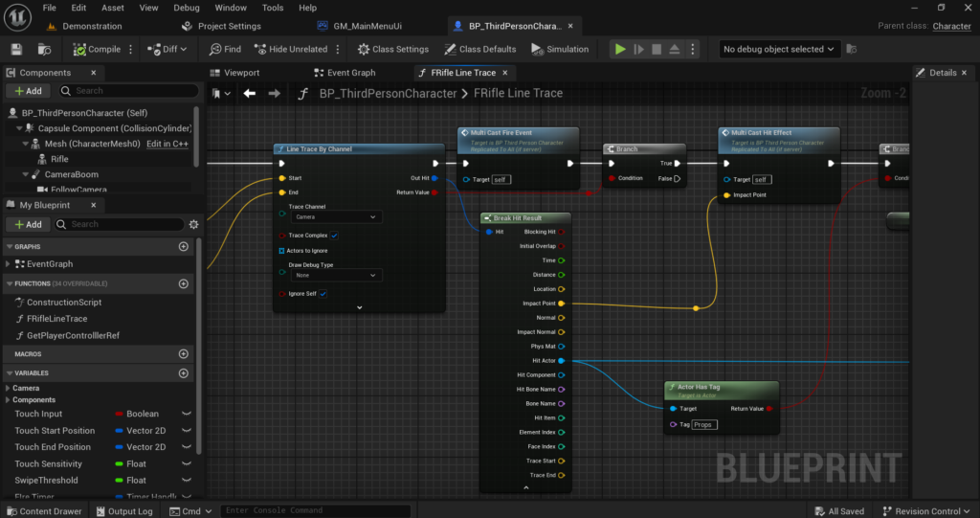Click the Impact Point yellow output pin
This screenshot has height=518, width=980.
click(561, 304)
